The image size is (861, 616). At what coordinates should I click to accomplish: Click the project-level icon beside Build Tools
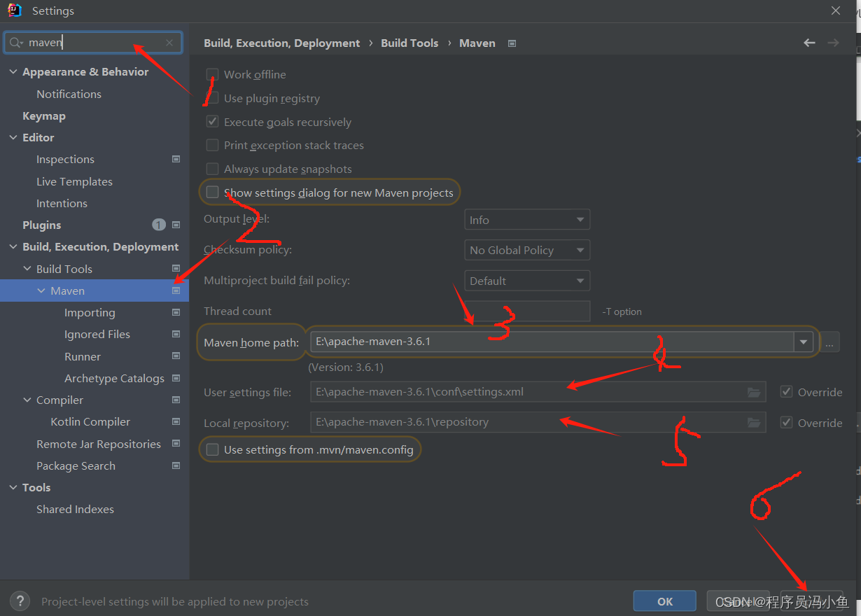point(176,269)
